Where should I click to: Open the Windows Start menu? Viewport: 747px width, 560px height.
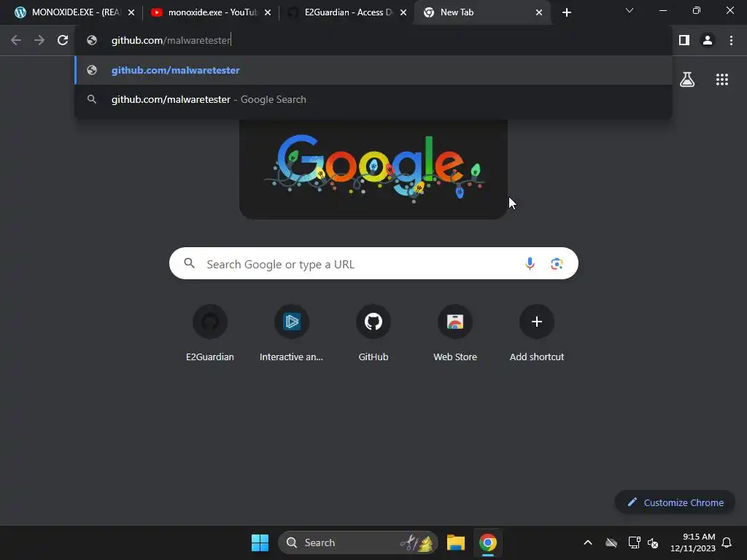260,542
